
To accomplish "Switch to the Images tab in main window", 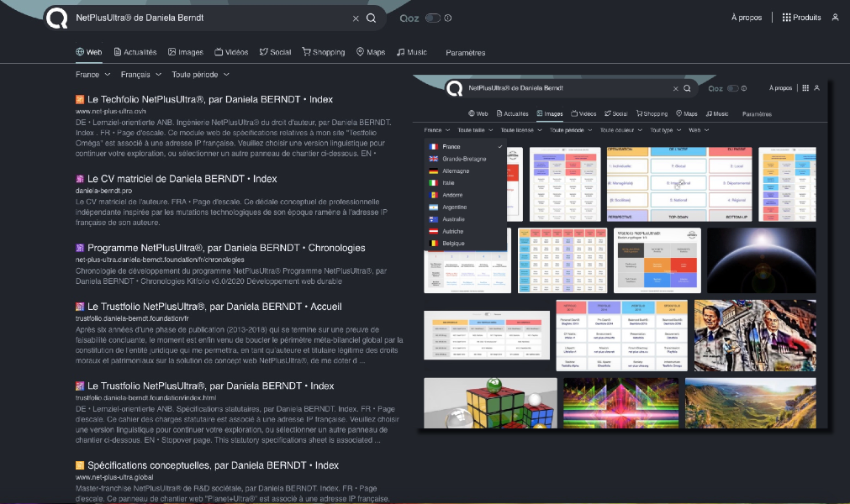I will [186, 53].
